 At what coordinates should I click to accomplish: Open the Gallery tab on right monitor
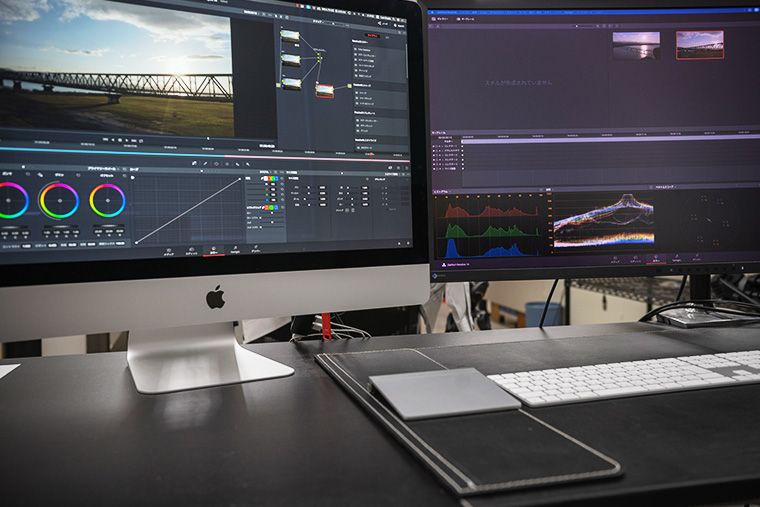coord(442,18)
